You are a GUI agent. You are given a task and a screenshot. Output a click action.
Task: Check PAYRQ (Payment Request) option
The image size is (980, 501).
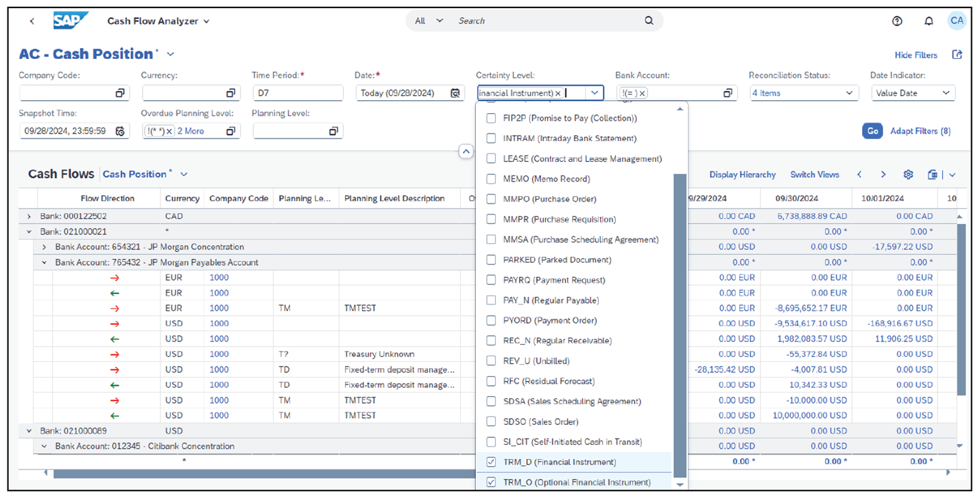pos(491,280)
